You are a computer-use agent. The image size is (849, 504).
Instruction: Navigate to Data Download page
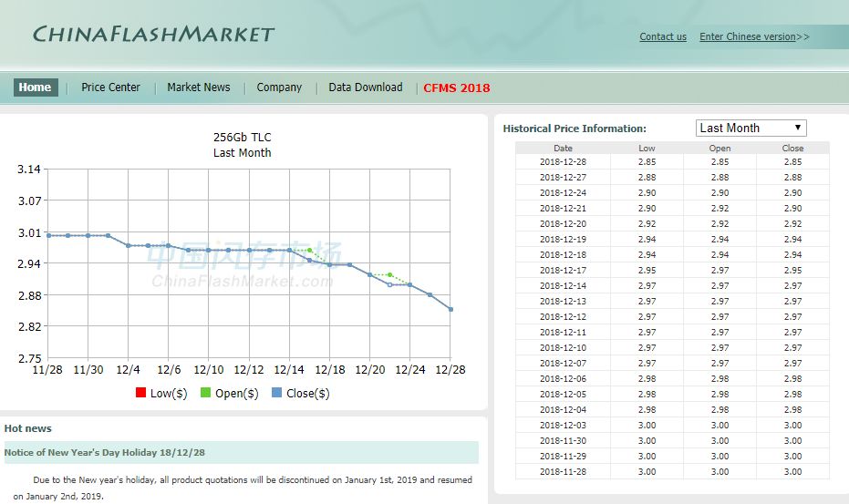pos(365,87)
